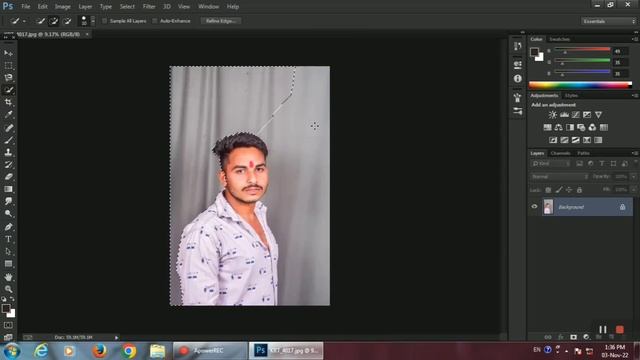The height and width of the screenshot is (360, 640).
Task: Select the Healing Brush tool
Action: pyautogui.click(x=8, y=128)
